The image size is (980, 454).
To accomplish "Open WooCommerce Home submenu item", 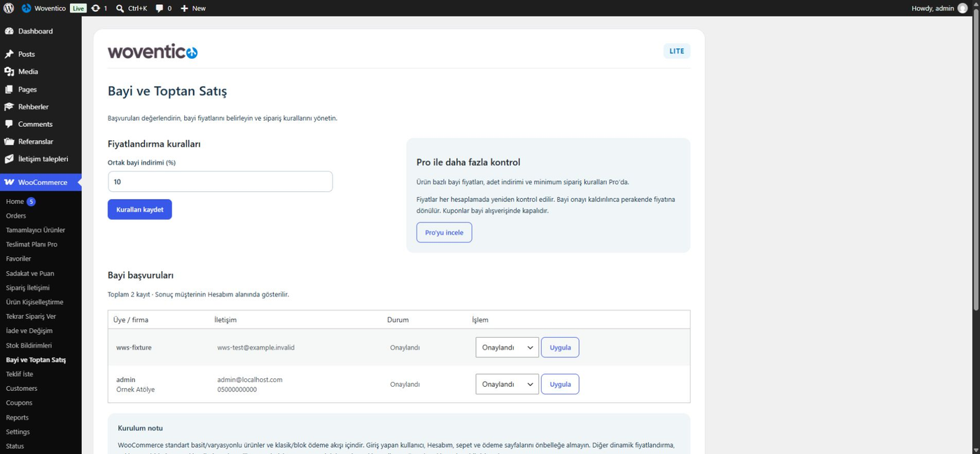I will [15, 202].
